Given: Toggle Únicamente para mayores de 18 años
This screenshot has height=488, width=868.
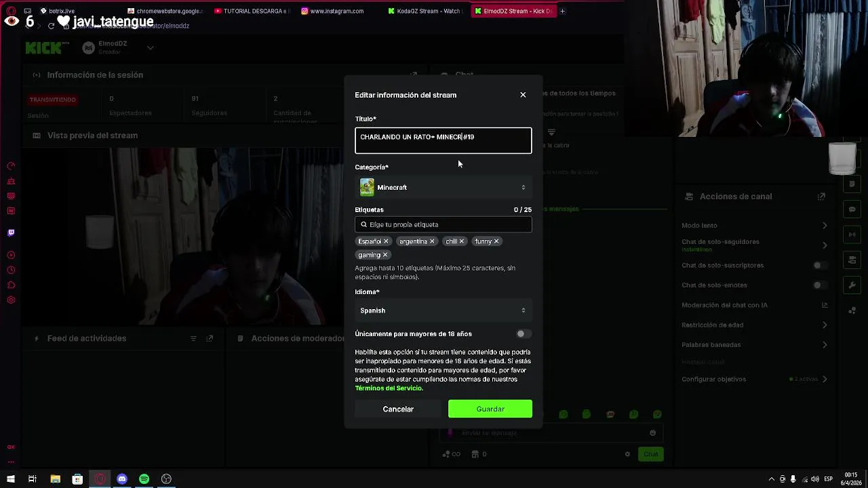Looking at the screenshot, I should [x=524, y=333].
